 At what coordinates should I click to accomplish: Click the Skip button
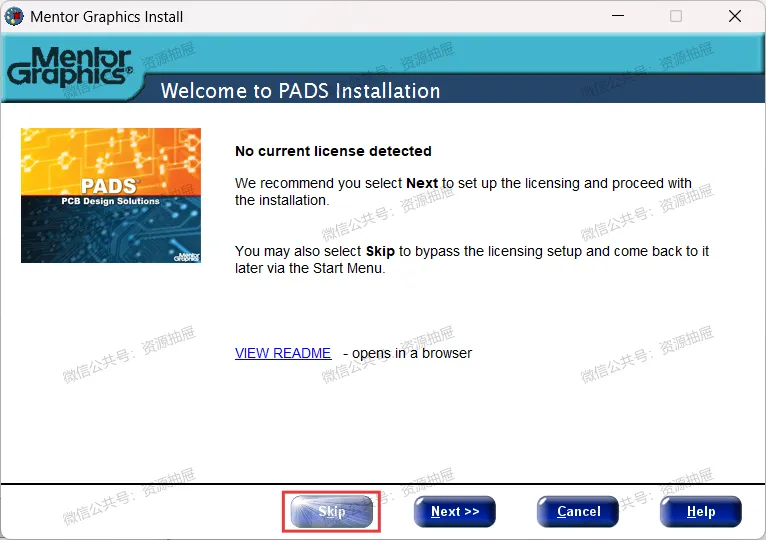point(332,512)
